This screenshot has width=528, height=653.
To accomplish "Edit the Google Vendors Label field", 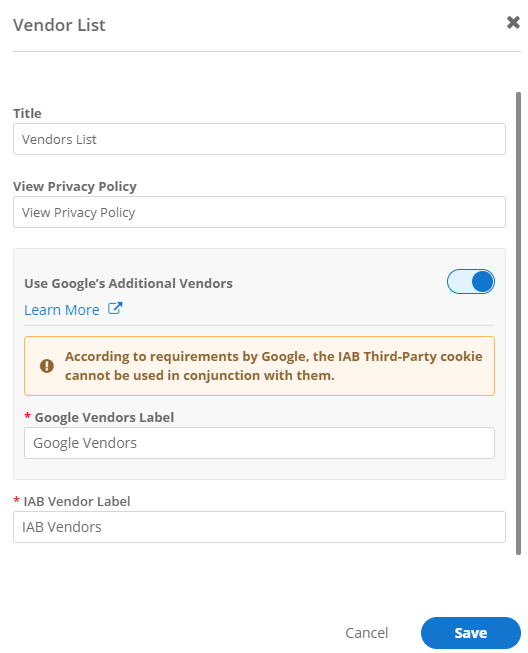I will point(259,443).
